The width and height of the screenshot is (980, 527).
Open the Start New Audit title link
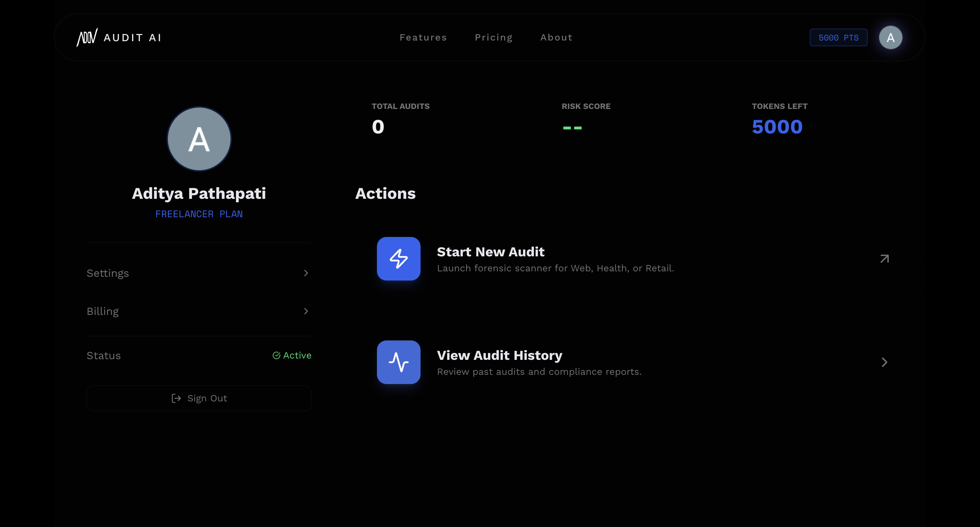coord(490,252)
